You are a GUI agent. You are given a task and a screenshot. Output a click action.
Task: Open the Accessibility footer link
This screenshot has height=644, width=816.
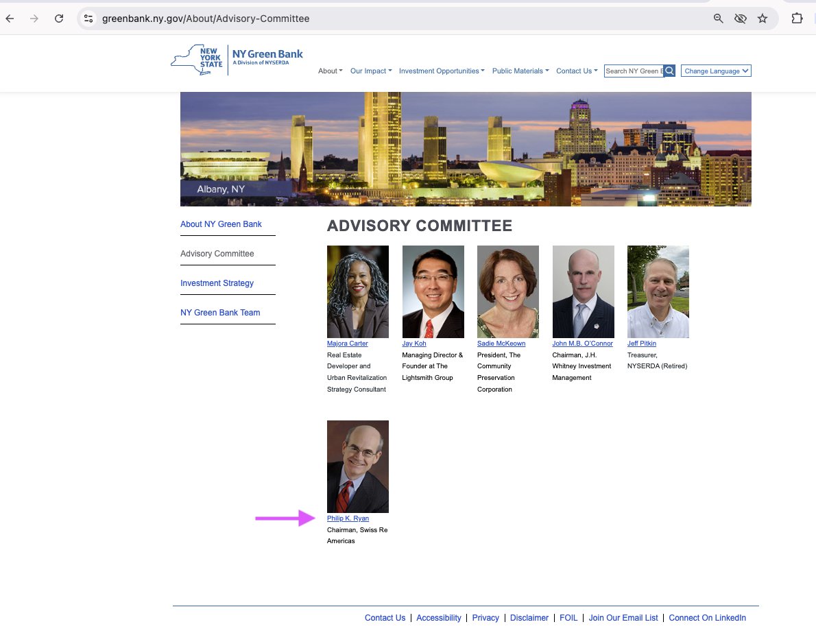[439, 618]
